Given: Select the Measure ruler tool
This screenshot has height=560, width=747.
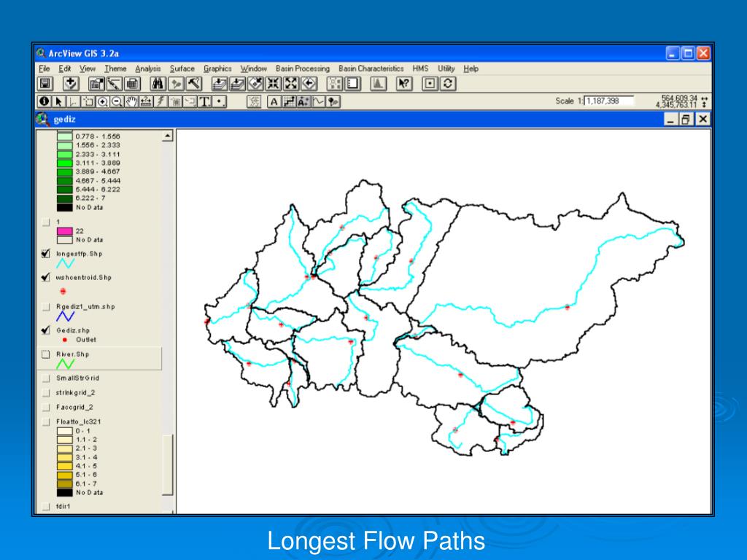Looking at the screenshot, I should (146, 101).
